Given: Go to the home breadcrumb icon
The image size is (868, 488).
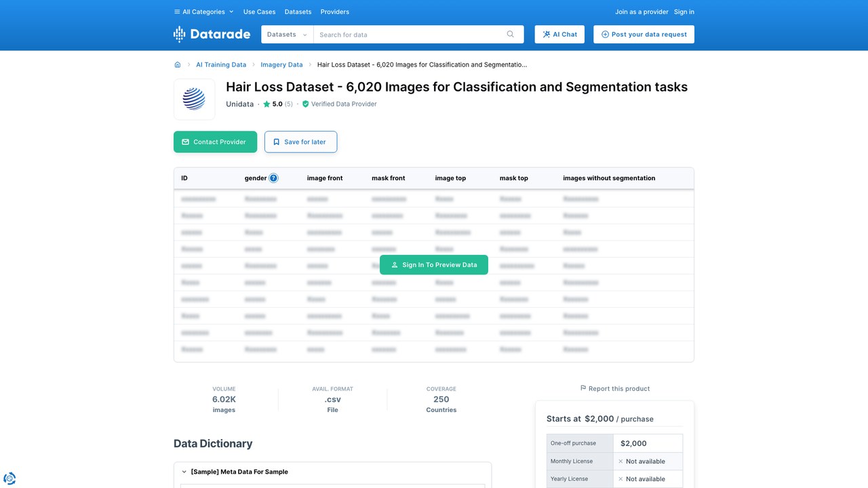Looking at the screenshot, I should pyautogui.click(x=178, y=65).
